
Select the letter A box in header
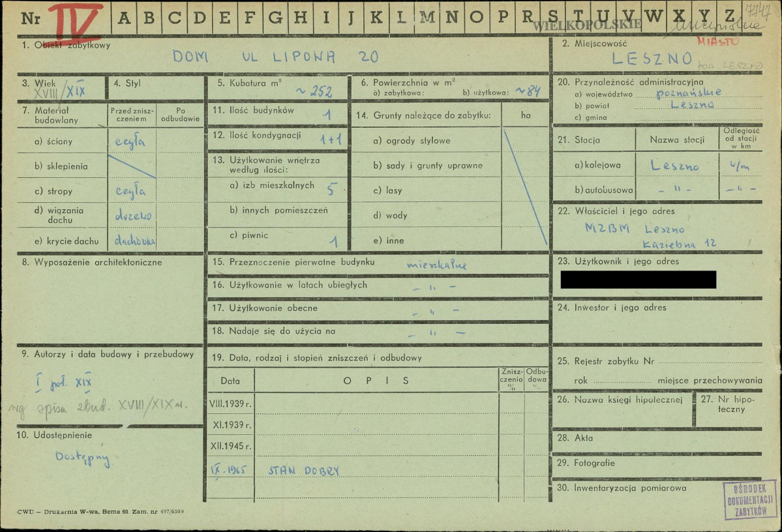tap(124, 18)
